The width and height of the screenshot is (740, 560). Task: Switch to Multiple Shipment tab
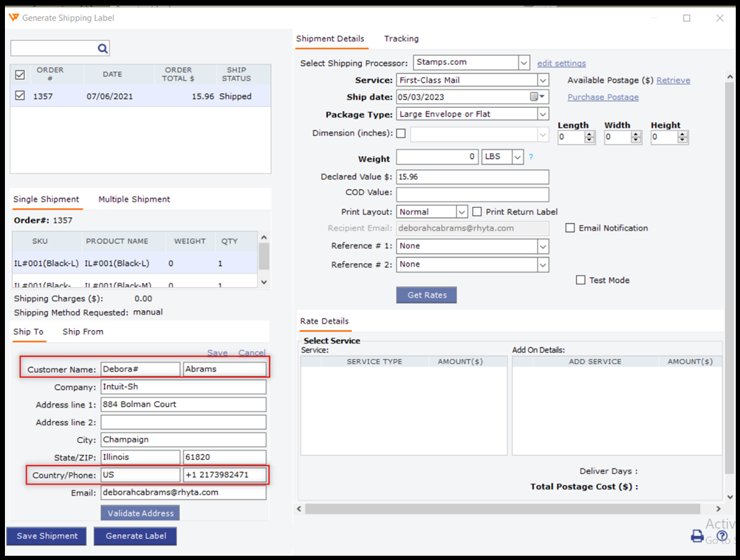pos(134,200)
